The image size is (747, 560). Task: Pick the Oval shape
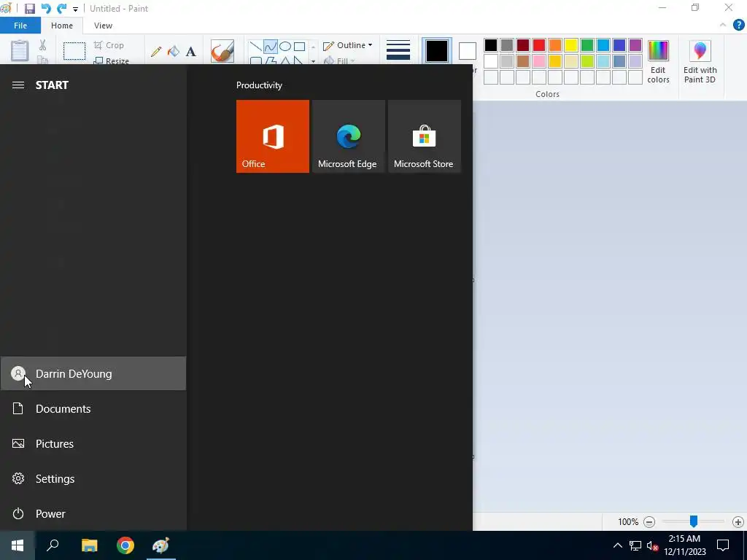tap(285, 46)
